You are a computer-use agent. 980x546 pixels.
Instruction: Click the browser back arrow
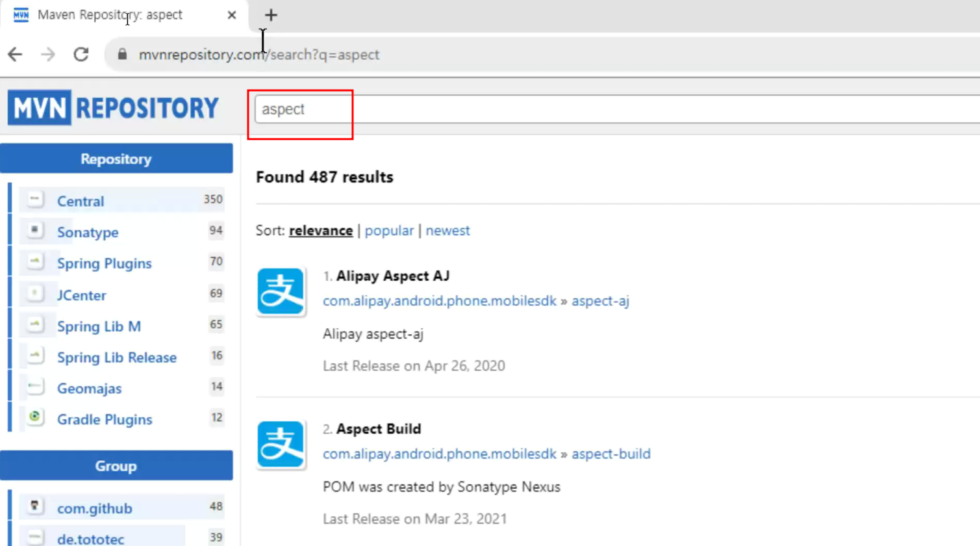(x=15, y=55)
